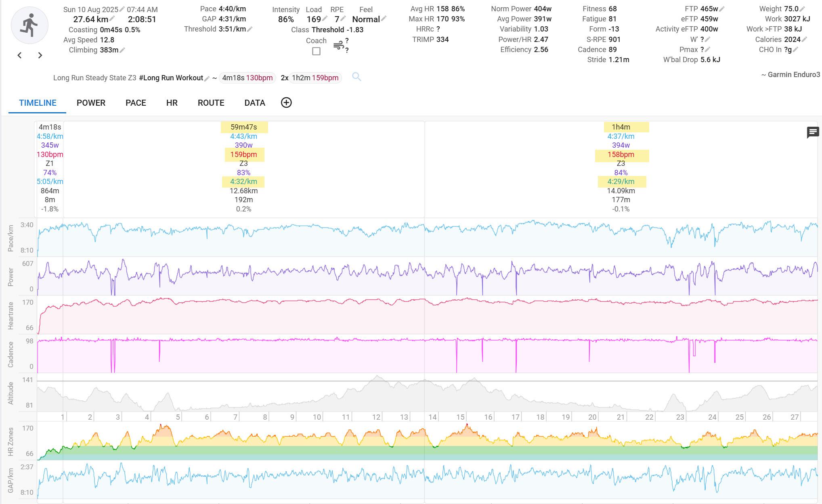Click the interval search magnifier icon
The height and width of the screenshot is (504, 822).
pos(356,77)
